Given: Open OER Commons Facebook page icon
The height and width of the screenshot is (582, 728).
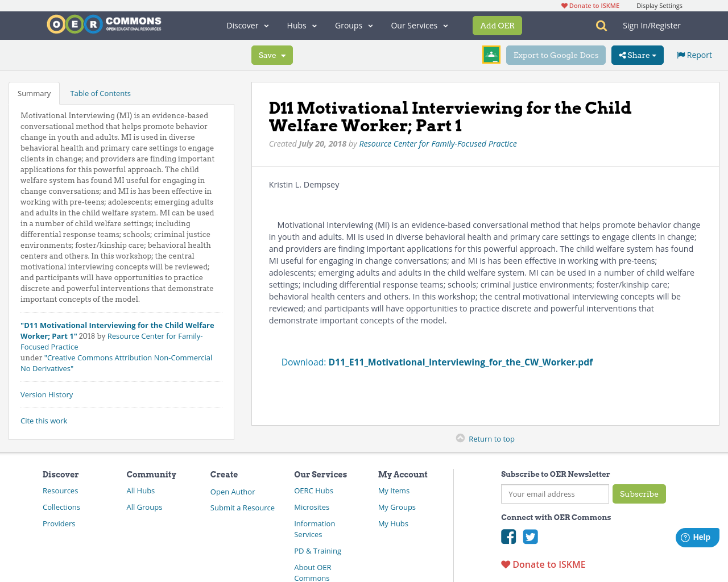Looking at the screenshot, I should pyautogui.click(x=508, y=536).
